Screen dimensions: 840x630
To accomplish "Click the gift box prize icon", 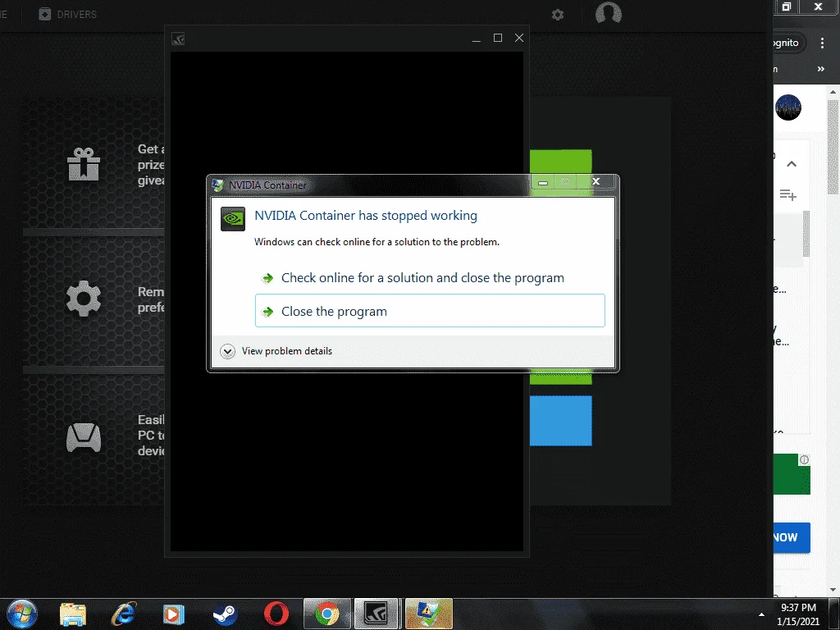I will click(x=84, y=163).
